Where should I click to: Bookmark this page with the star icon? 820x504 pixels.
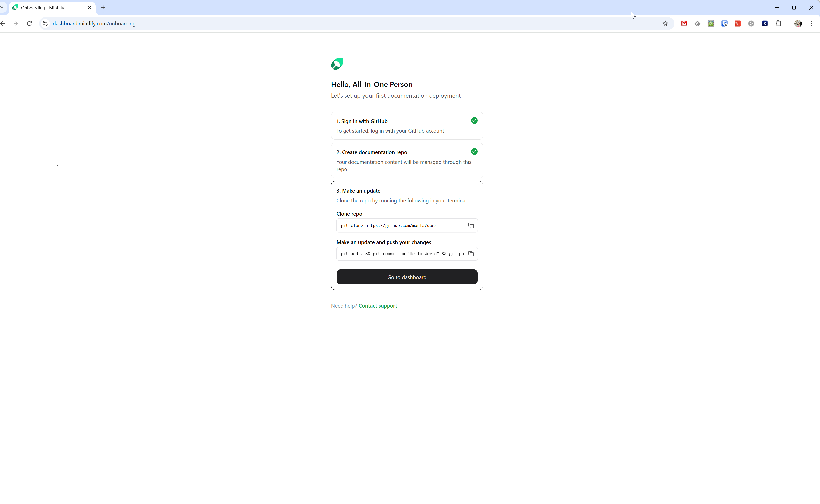(665, 23)
